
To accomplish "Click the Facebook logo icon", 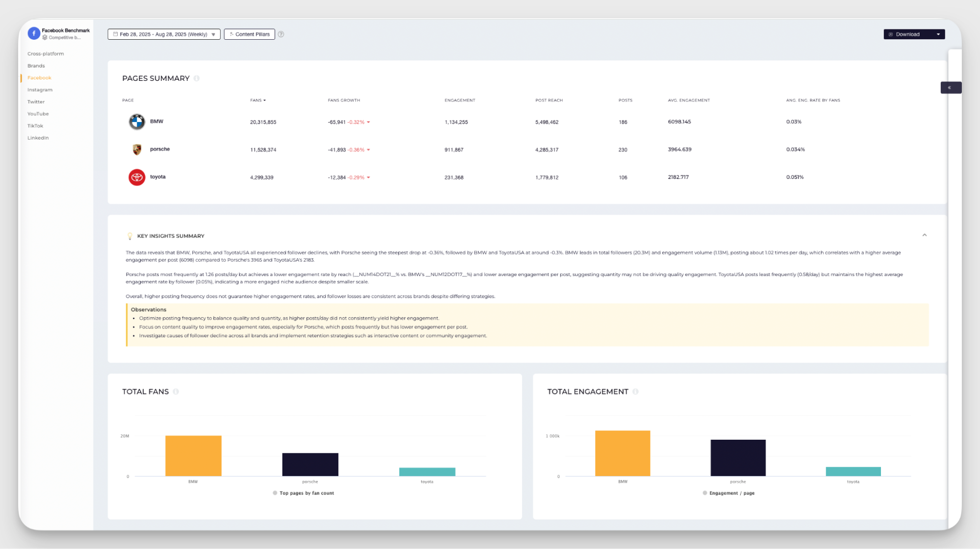I will [33, 33].
